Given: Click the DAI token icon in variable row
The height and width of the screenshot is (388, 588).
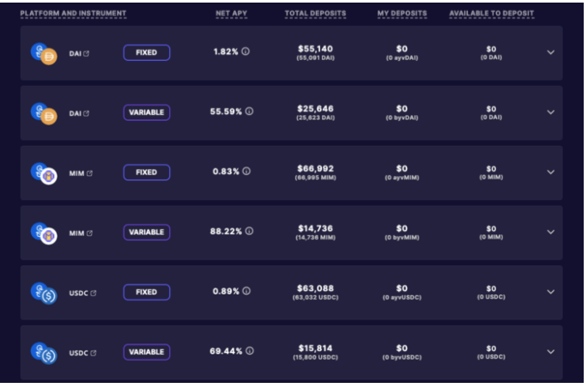Looking at the screenshot, I should pos(49,116).
